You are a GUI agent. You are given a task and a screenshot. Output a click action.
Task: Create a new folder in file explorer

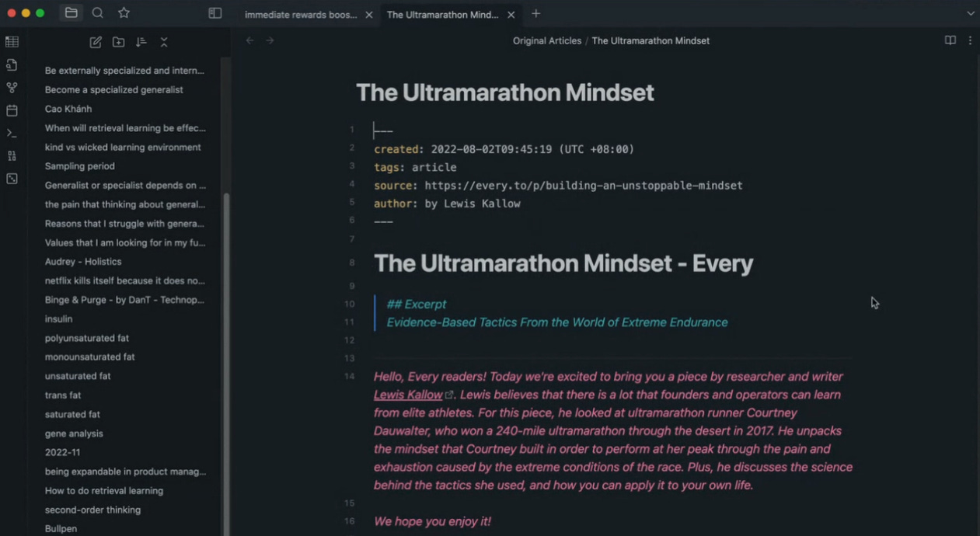pos(118,42)
